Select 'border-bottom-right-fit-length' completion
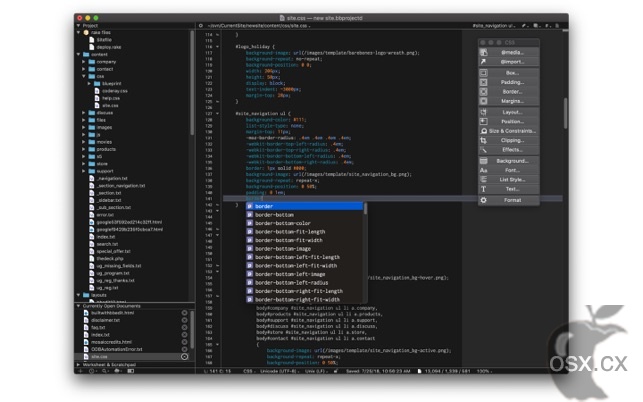This screenshot has height=402, width=643. pos(304,291)
